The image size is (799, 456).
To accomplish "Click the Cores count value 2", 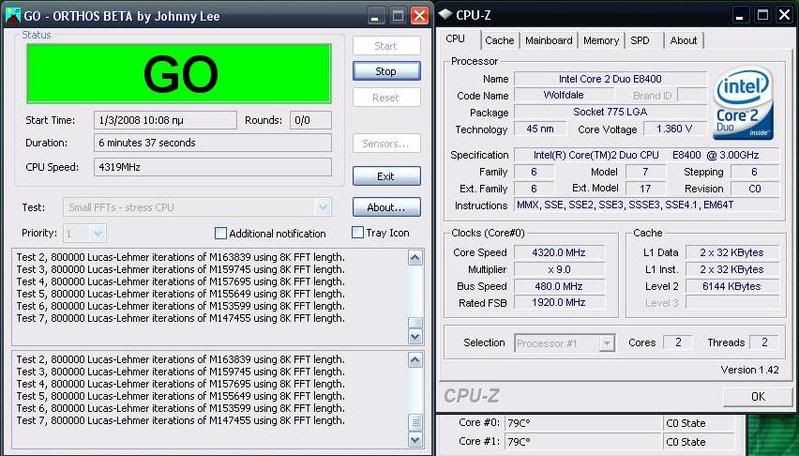I will [678, 342].
